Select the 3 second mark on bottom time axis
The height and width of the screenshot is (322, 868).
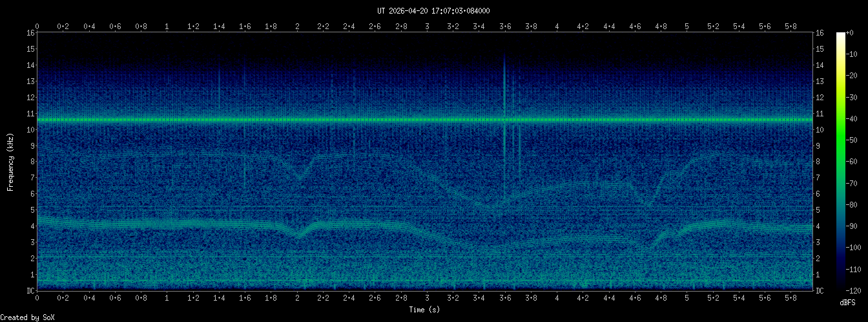[x=427, y=298]
